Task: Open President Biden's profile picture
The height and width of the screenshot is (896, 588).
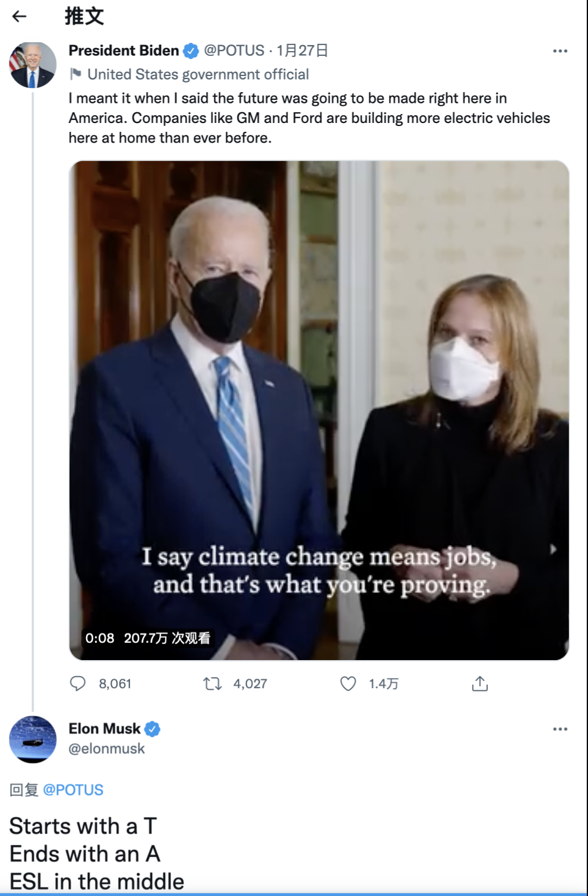Action: 33,65
